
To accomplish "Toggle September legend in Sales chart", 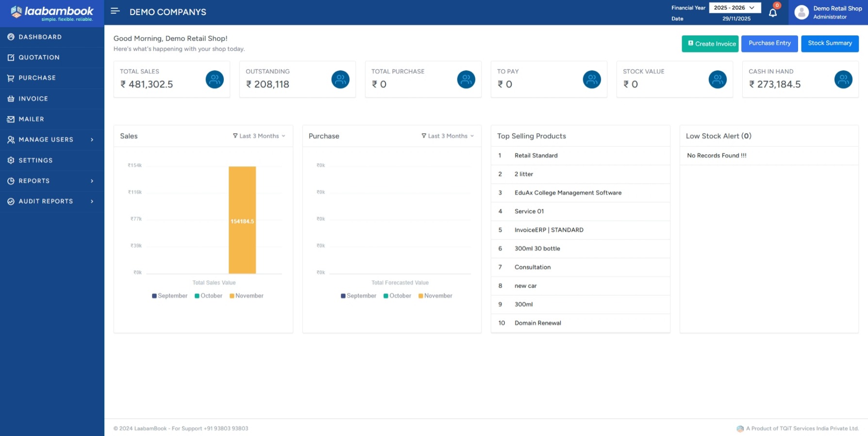I will (x=169, y=296).
